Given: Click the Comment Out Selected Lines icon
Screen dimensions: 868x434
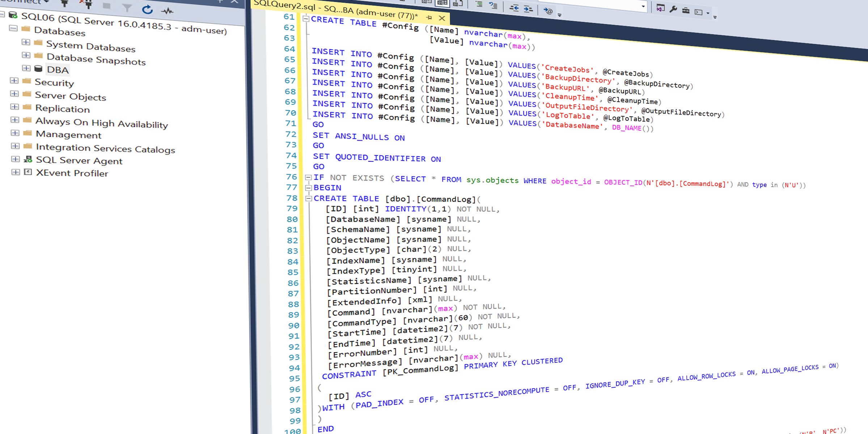Looking at the screenshot, I should pos(479,5).
